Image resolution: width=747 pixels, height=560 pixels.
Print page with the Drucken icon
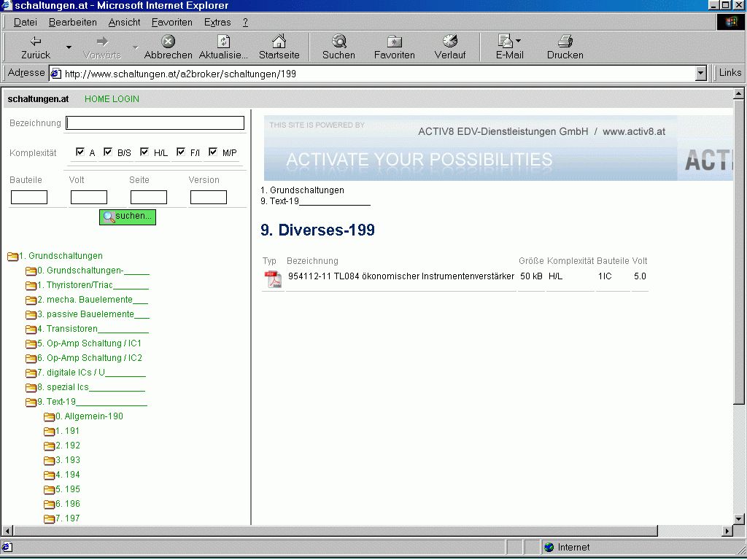pyautogui.click(x=565, y=42)
